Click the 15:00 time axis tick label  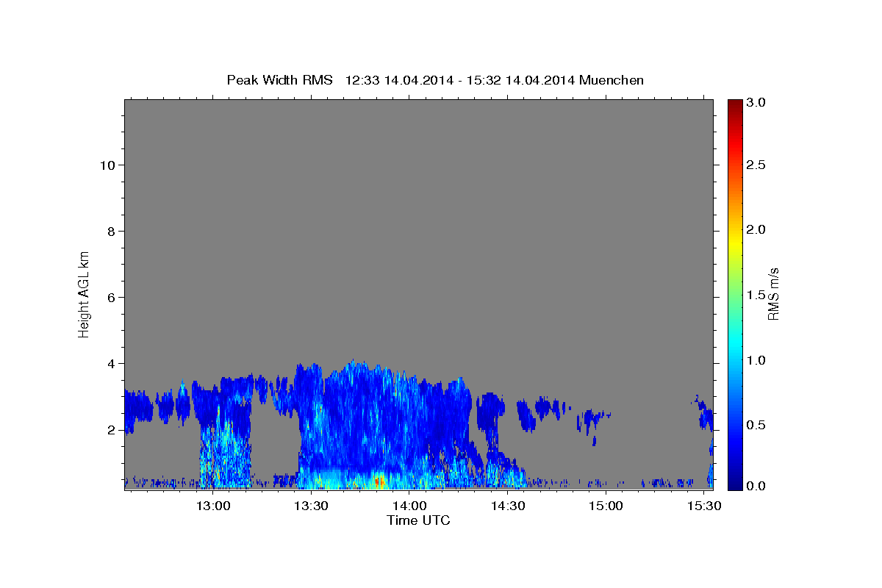606,506
